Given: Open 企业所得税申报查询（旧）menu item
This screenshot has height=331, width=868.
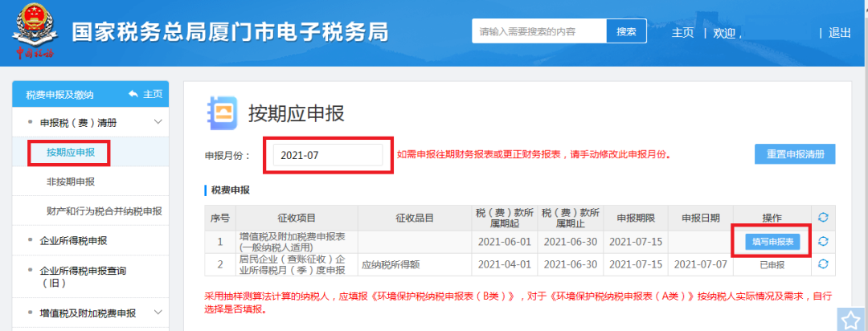Looking at the screenshot, I should click(83, 276).
